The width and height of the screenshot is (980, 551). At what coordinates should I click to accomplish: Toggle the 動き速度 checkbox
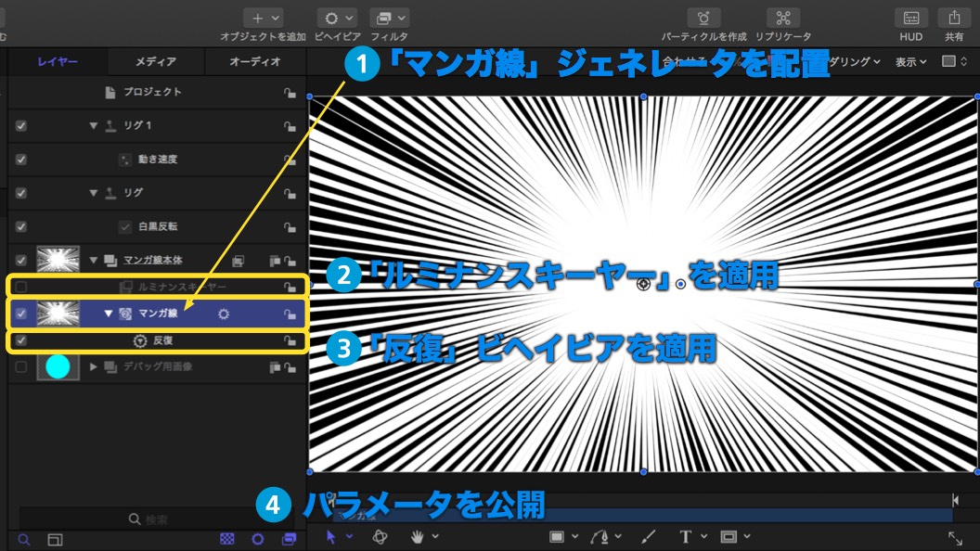[x=21, y=160]
